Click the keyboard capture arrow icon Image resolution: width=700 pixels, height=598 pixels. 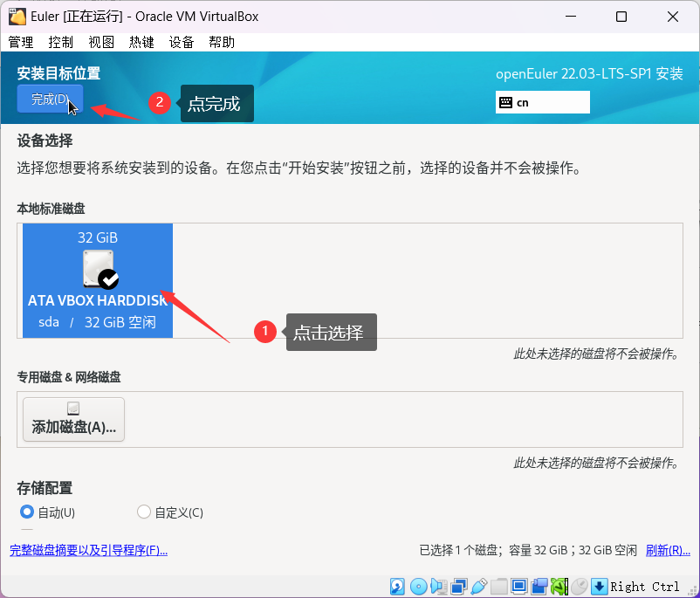pos(599,586)
